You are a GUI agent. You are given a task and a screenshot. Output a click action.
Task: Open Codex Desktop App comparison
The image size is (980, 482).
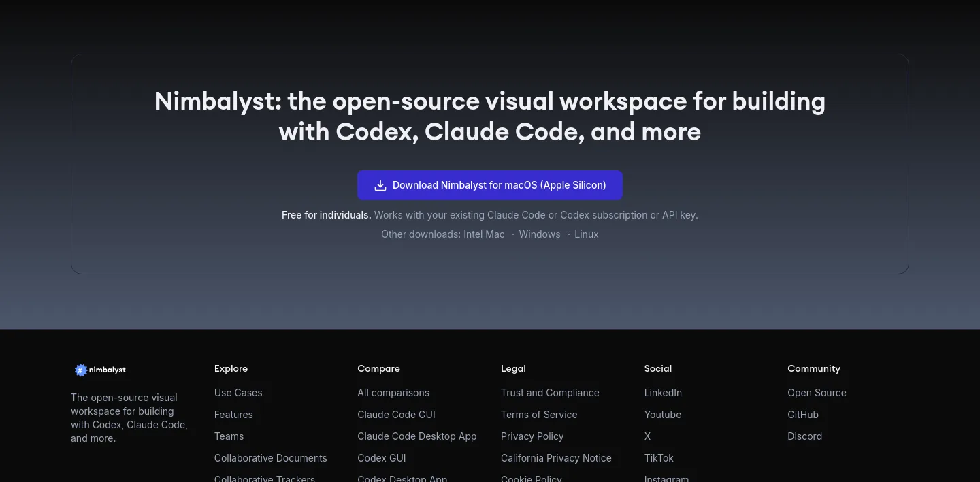tap(402, 479)
